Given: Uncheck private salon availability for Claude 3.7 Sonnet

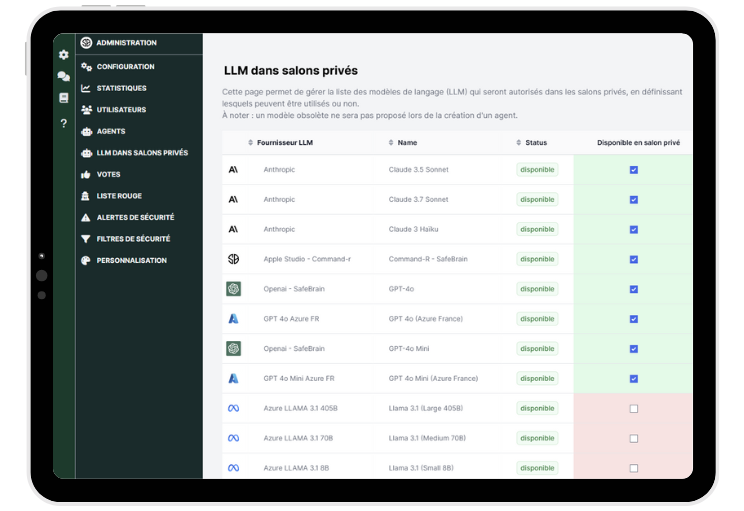Looking at the screenshot, I should (633, 200).
